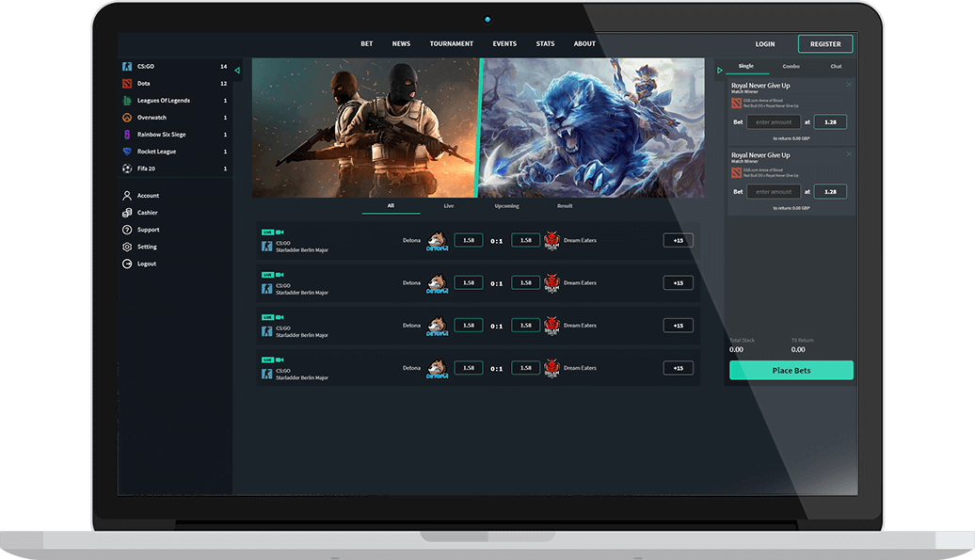Image resolution: width=975 pixels, height=560 pixels.
Task: Open Setting via the gear icon
Action: [x=127, y=247]
